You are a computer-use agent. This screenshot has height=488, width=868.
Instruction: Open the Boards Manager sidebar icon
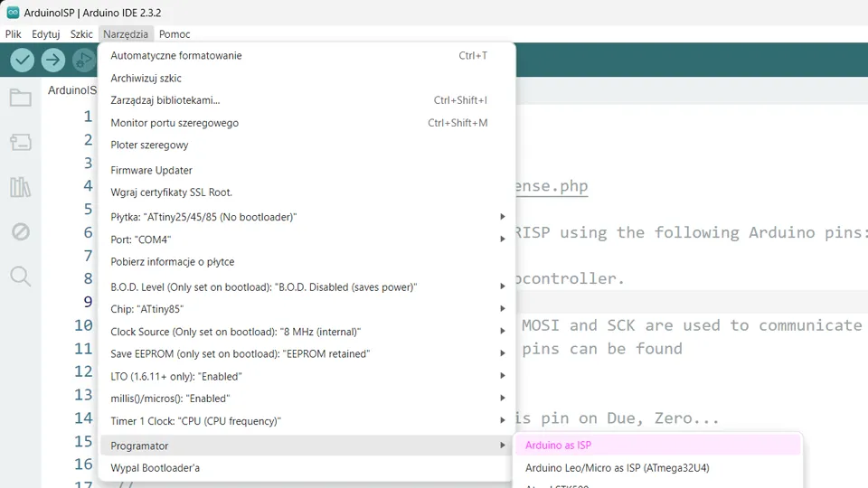point(20,142)
